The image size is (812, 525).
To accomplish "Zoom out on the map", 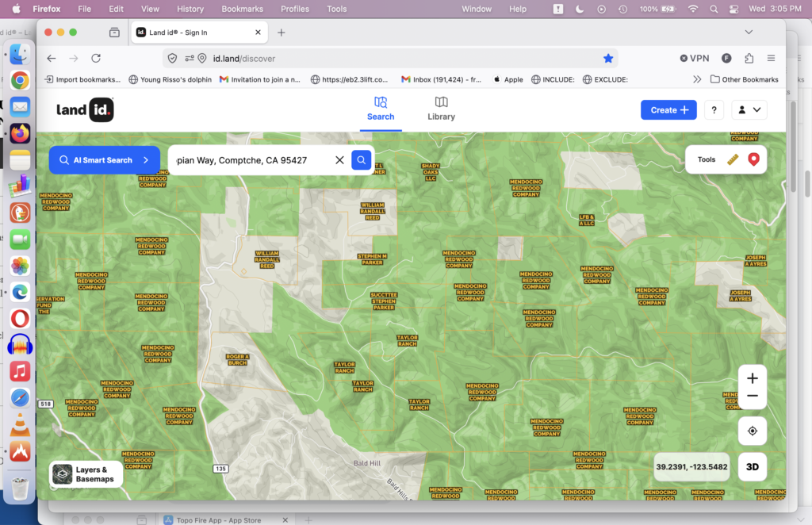I will coord(753,397).
